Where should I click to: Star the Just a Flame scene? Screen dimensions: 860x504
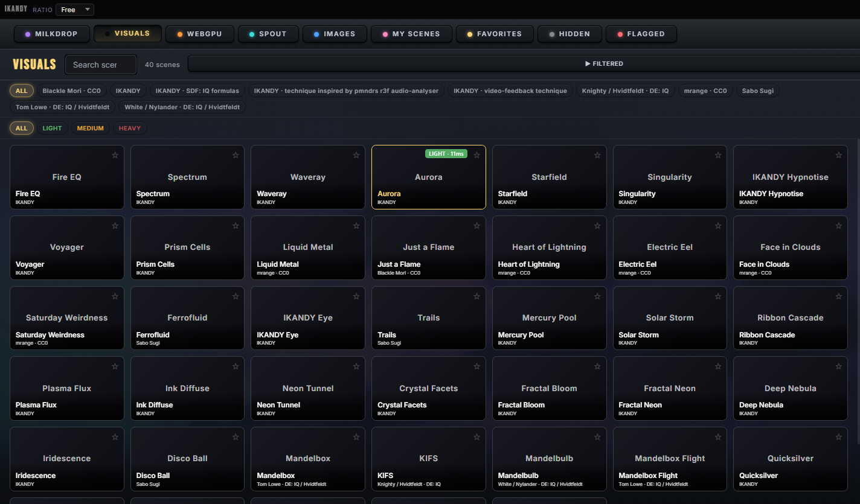coord(477,226)
